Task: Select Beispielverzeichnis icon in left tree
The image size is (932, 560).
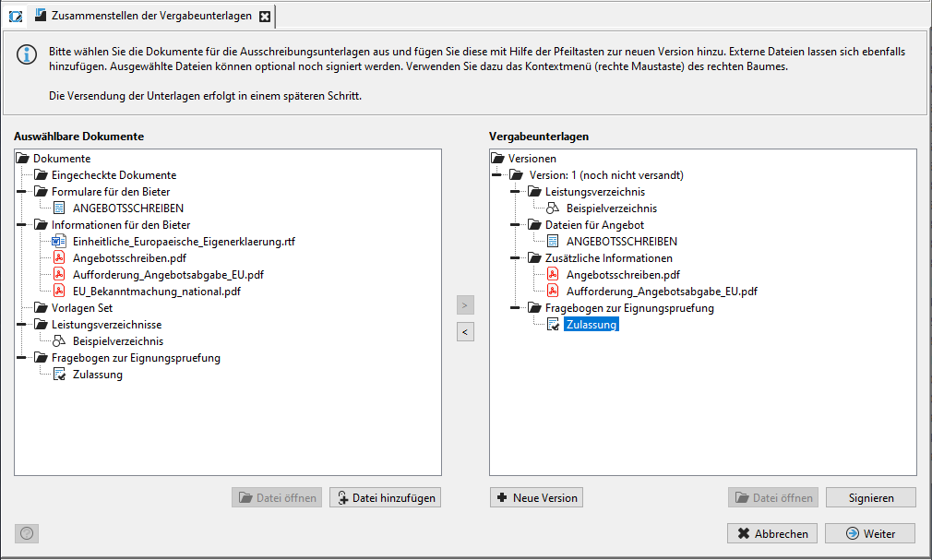Action: click(59, 341)
